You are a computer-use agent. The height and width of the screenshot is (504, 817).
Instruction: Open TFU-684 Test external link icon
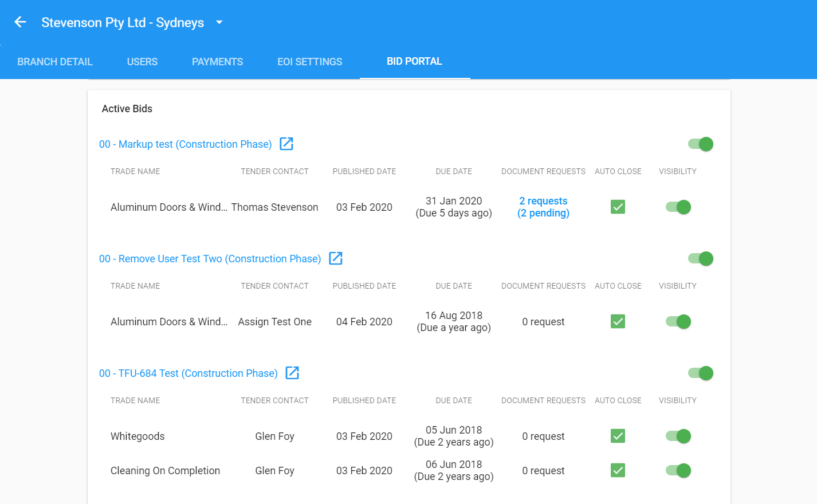(292, 373)
